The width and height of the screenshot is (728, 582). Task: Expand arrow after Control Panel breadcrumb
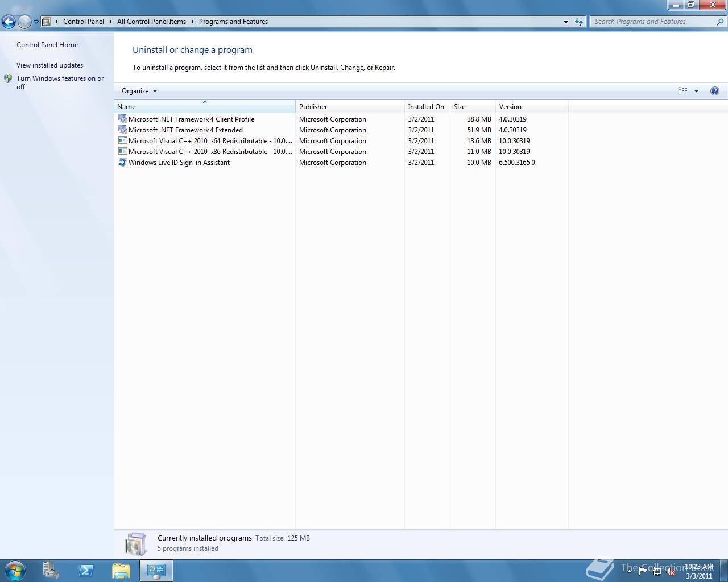(111, 22)
